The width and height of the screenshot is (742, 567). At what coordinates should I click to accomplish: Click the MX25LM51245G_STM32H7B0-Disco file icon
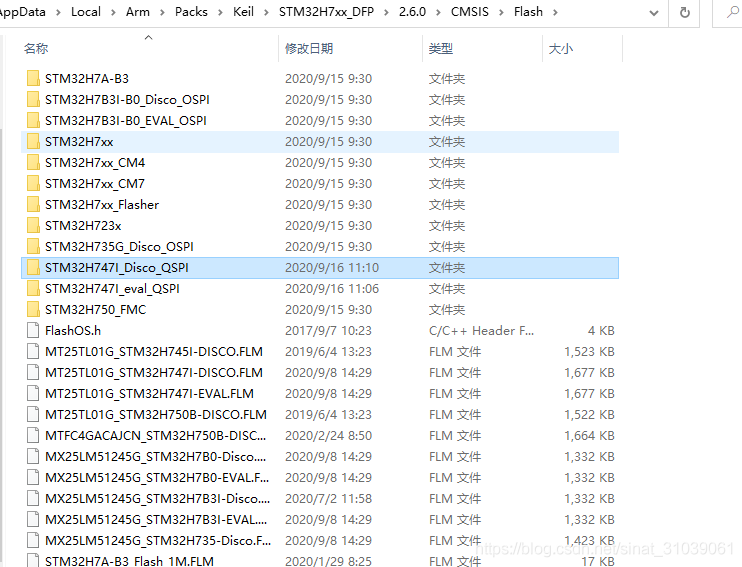click(33, 456)
